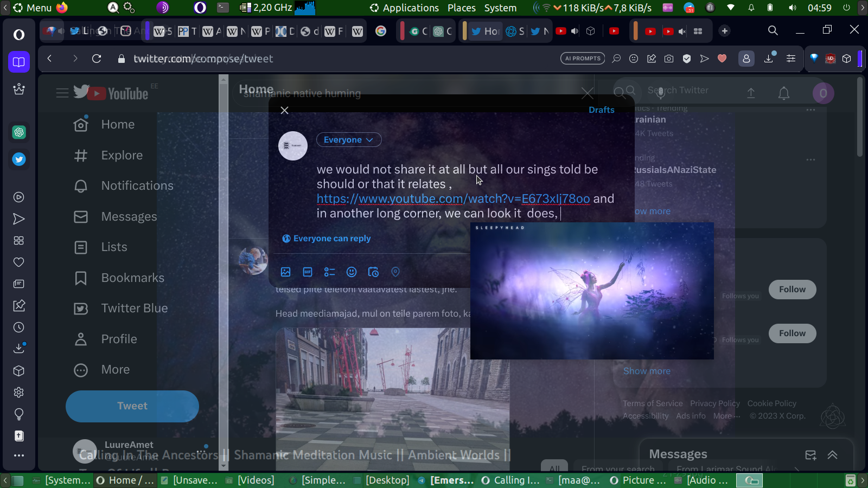The height and width of the screenshot is (488, 868).
Task: Open the Everyone audience dropdown
Action: (x=349, y=140)
